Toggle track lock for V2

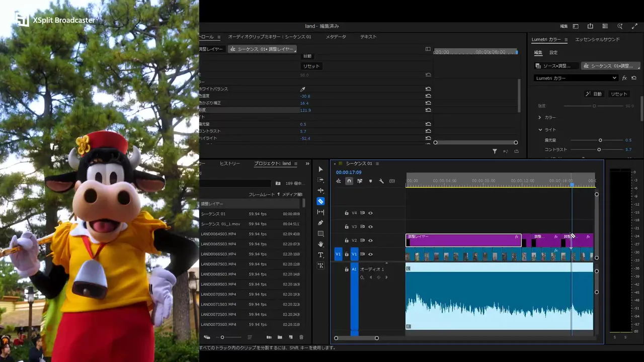346,240
